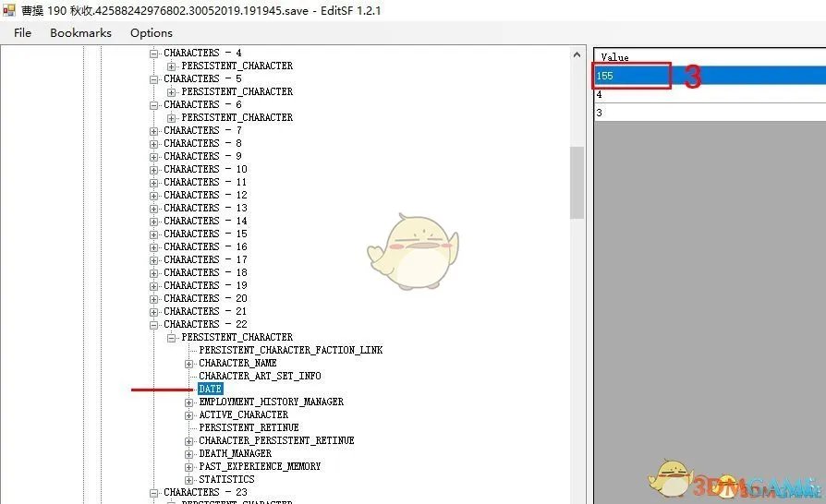Expand the ACTIVE_CHARACTER node
Viewport: 826px width, 504px height.
[x=189, y=414]
